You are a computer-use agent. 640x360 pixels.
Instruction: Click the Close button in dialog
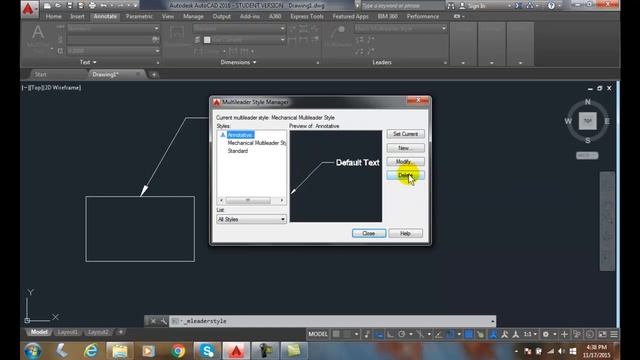point(369,233)
